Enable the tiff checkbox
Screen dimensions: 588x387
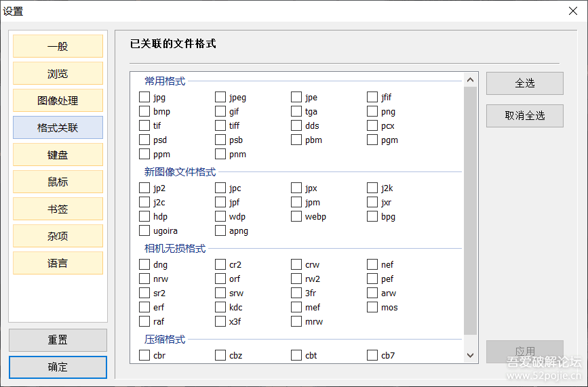click(x=220, y=125)
